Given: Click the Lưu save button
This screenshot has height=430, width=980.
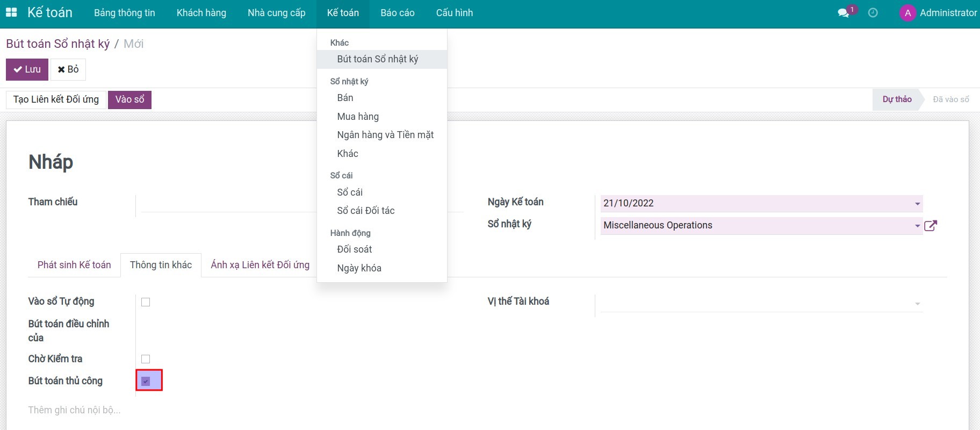Looking at the screenshot, I should 27,69.
